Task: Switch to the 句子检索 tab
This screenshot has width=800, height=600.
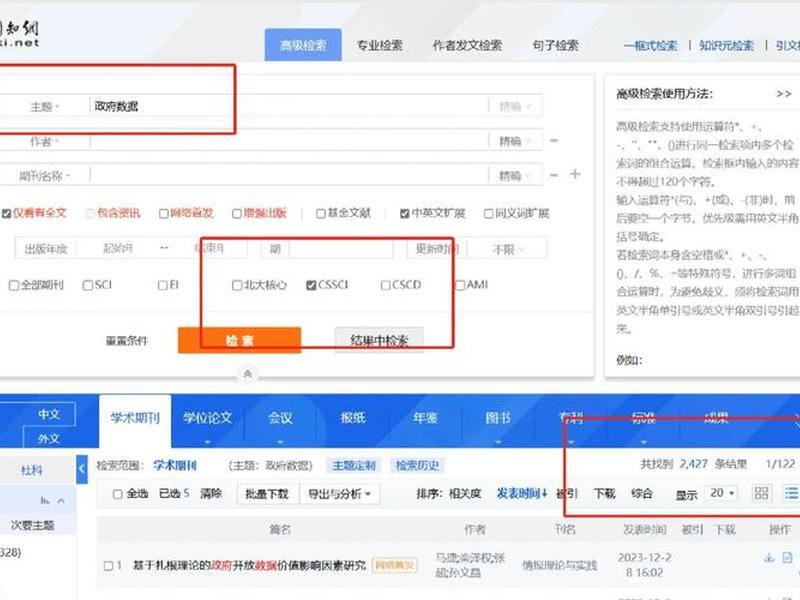Action: pos(556,45)
